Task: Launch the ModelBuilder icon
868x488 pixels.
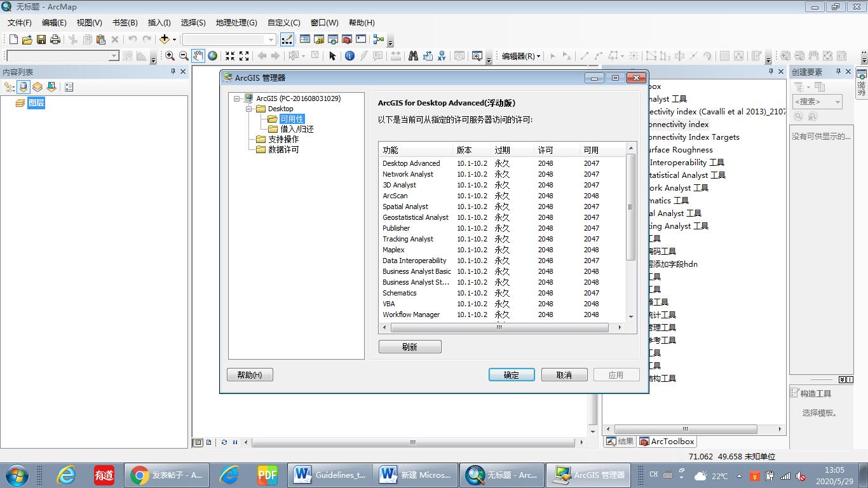Action: pyautogui.click(x=379, y=39)
